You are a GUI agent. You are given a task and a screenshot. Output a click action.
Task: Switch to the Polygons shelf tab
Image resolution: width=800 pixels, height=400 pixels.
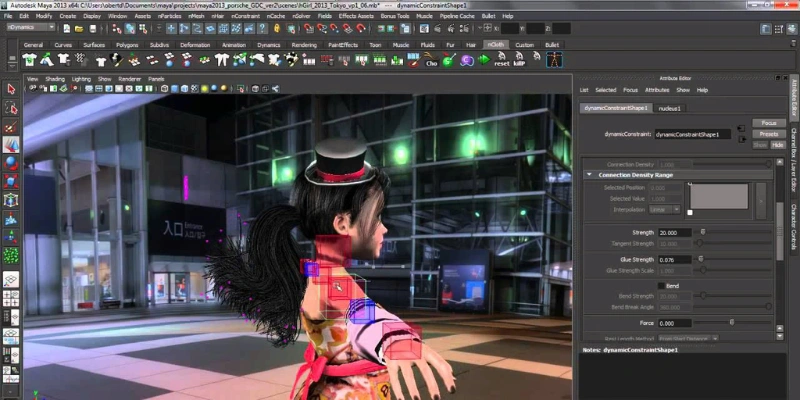tap(127, 45)
